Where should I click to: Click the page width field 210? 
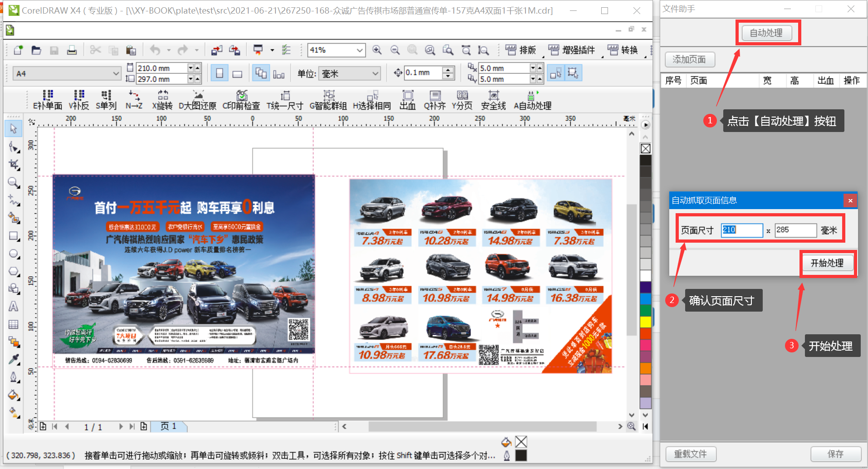(742, 230)
